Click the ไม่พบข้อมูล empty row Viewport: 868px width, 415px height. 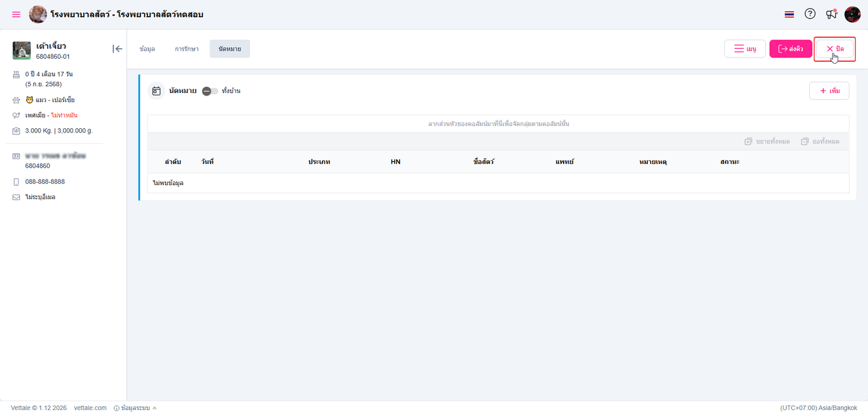[x=498, y=183]
